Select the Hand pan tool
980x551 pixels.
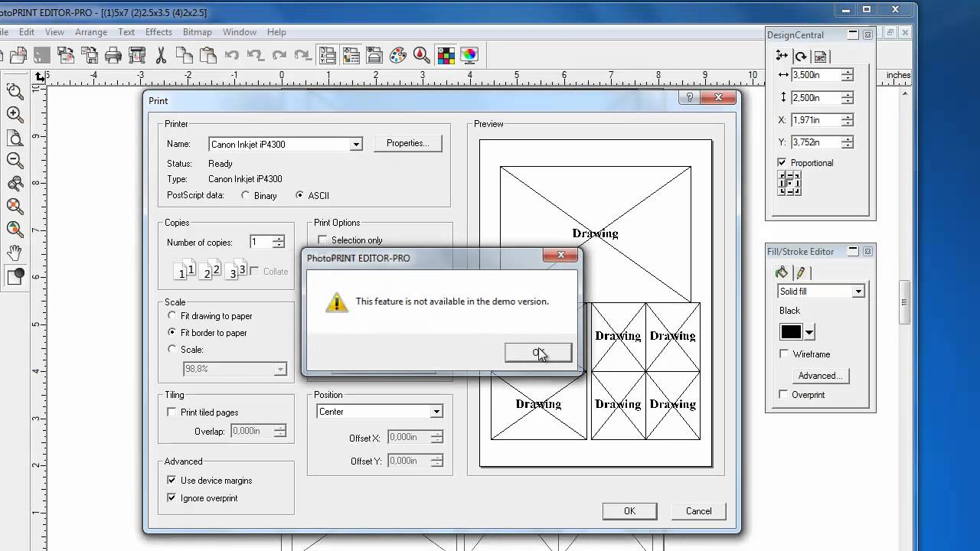(15, 253)
